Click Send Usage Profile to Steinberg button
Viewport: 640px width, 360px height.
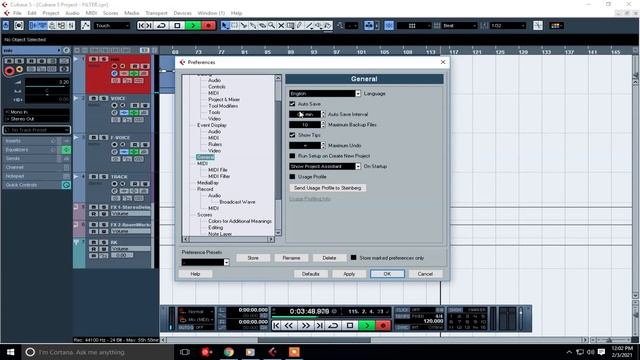(x=327, y=188)
